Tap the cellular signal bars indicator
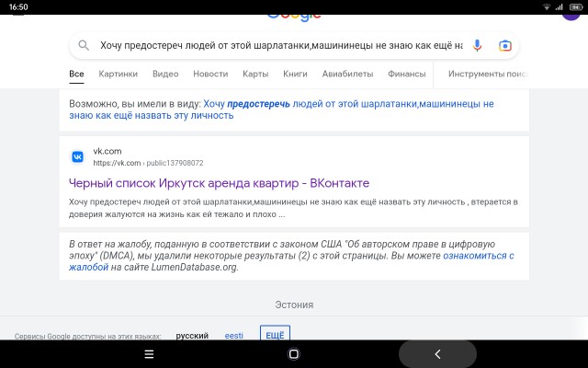588x368 pixels. [560, 6]
